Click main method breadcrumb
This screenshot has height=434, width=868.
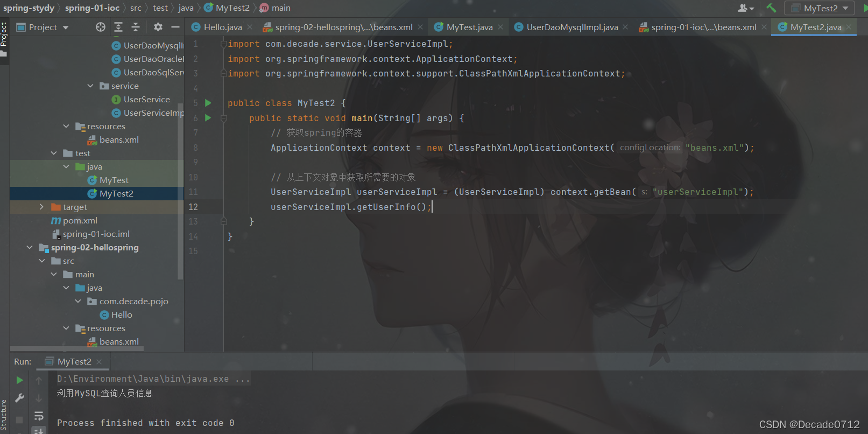275,8
